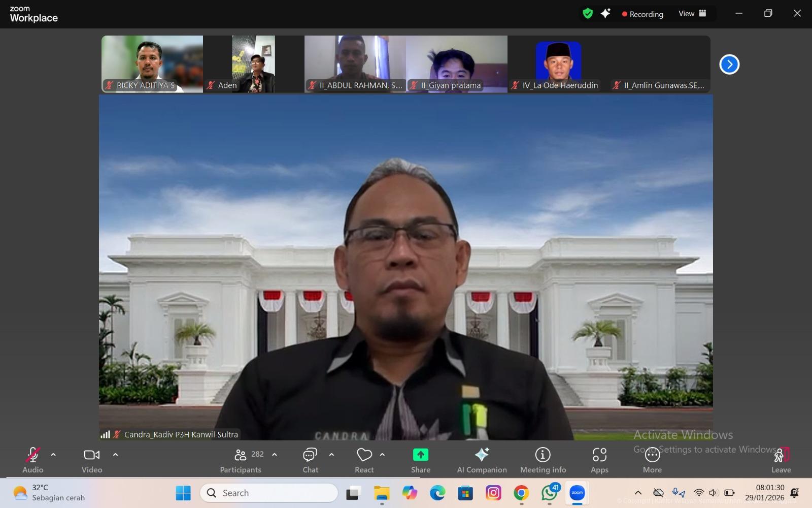Image resolution: width=812 pixels, height=508 pixels.
Task: Unmute microphone with the Audio button
Action: 33,460
